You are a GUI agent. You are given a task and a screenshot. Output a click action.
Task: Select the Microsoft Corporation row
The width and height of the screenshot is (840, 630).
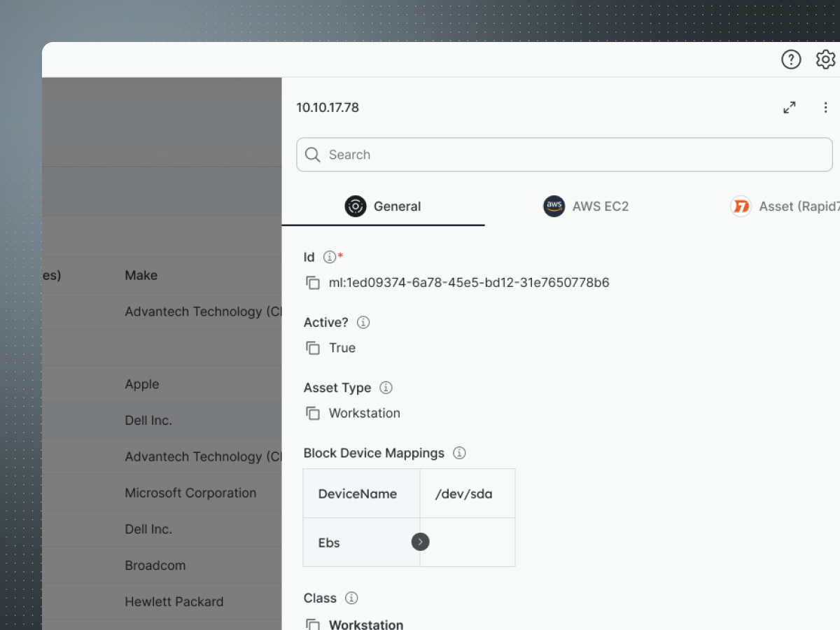pos(190,493)
